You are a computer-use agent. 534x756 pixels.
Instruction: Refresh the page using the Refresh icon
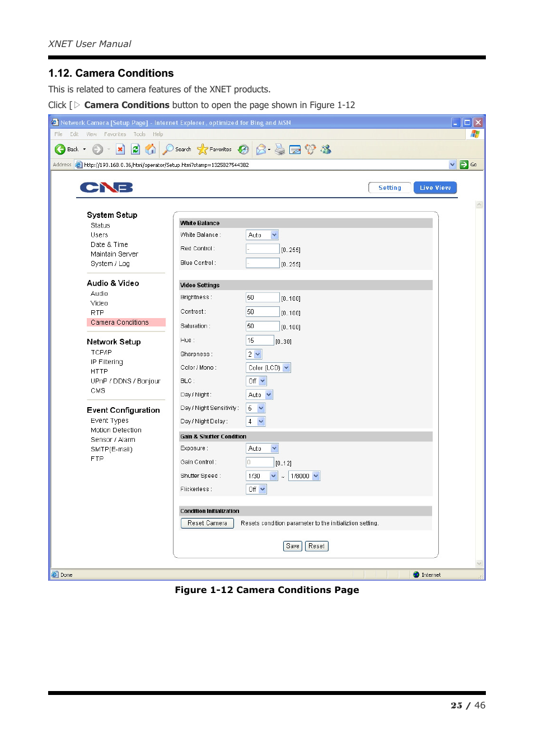coord(135,150)
